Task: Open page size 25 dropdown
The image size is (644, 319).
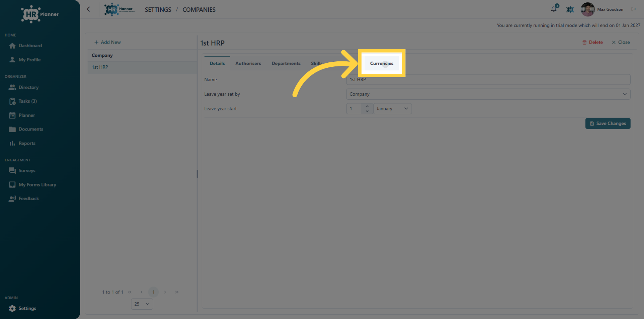Action: tap(142, 304)
